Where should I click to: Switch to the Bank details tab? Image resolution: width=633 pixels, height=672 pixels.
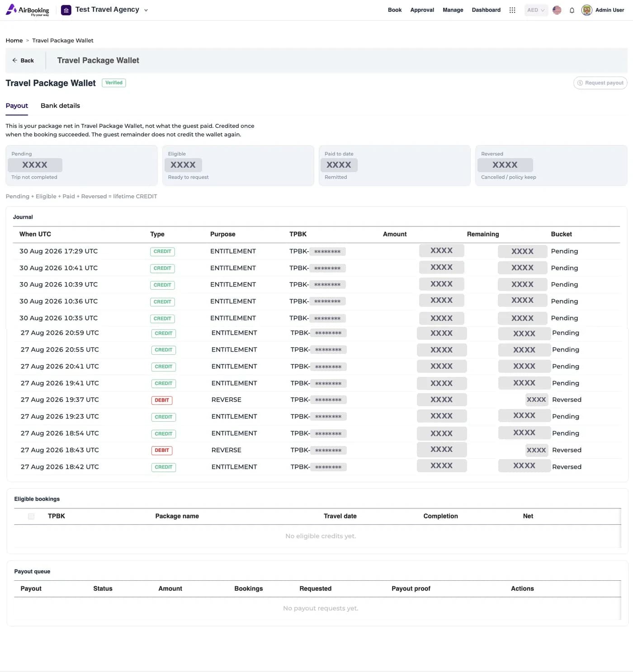click(60, 106)
